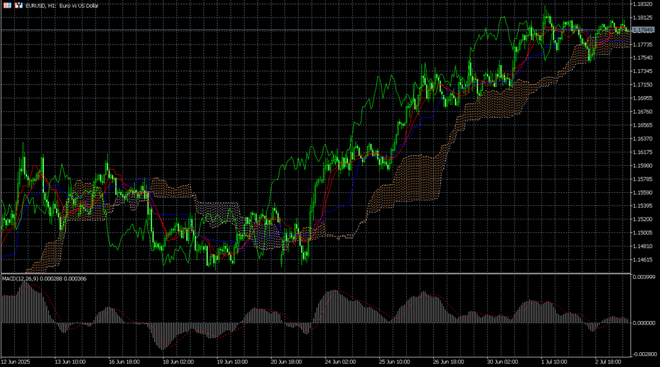Image resolution: width=660 pixels, height=367 pixels.
Task: Click the 13 Jun 10:00 time label
Action: (70, 362)
